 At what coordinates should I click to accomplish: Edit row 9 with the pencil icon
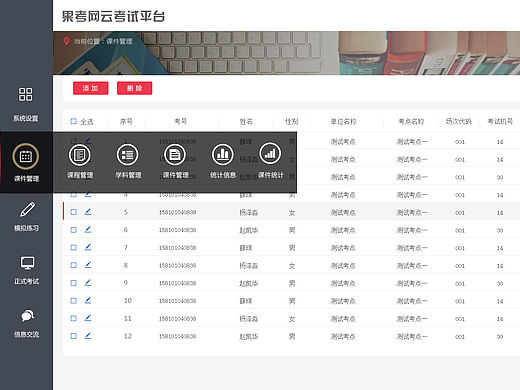(88, 283)
